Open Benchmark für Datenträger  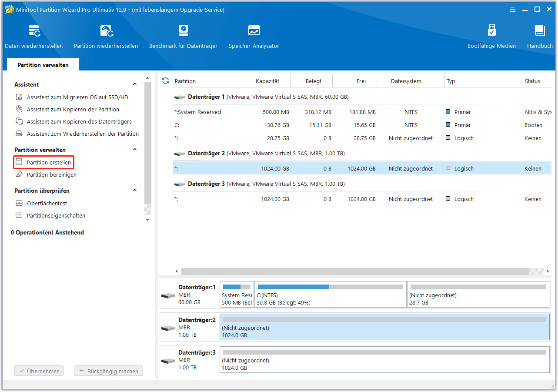click(x=183, y=37)
